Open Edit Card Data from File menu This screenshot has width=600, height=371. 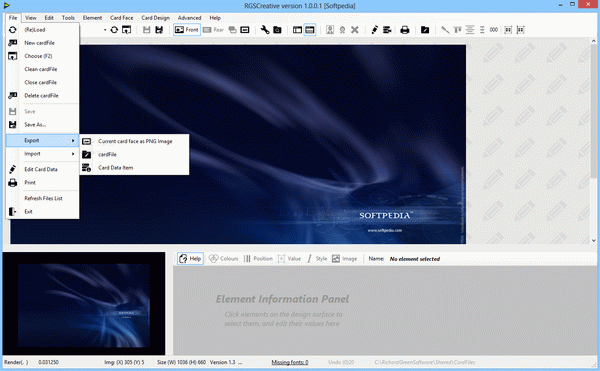[x=42, y=169]
